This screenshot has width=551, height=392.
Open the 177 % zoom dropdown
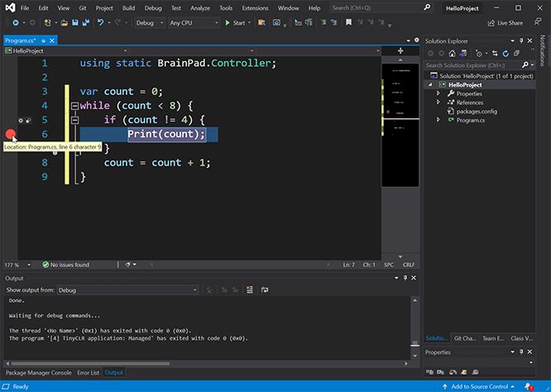(x=29, y=265)
